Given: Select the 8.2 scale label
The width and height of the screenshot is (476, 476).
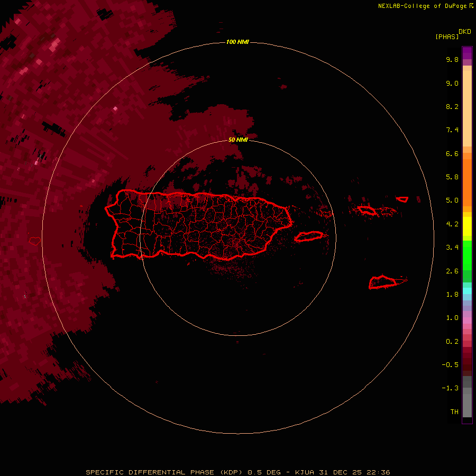Looking at the screenshot, I should tap(452, 106).
